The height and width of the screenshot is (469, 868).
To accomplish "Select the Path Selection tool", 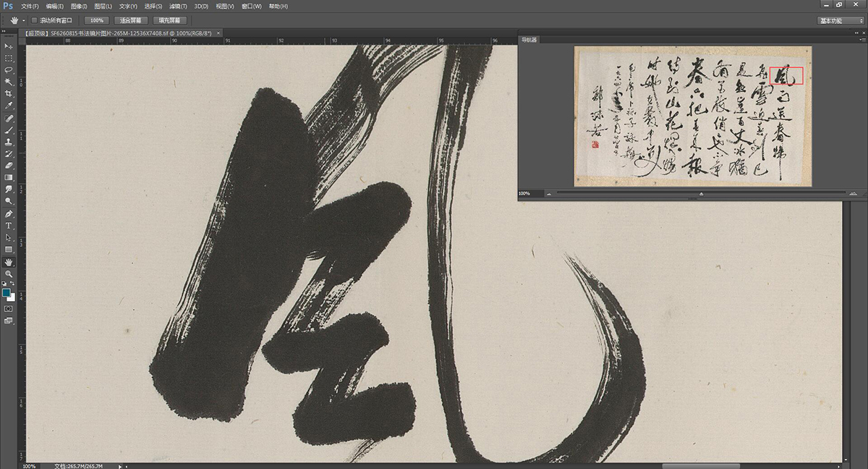I will 9,237.
